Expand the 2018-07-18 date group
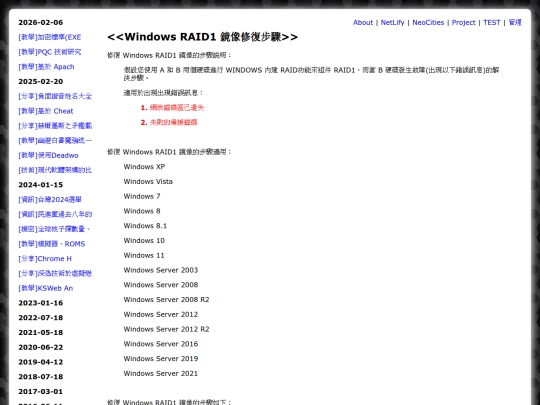The height and width of the screenshot is (405, 540). (41, 377)
